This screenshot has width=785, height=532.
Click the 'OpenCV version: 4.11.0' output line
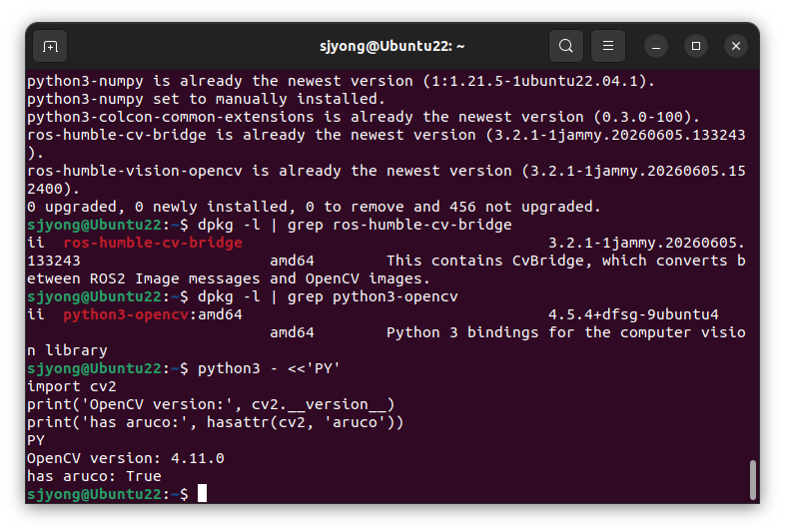coord(126,458)
